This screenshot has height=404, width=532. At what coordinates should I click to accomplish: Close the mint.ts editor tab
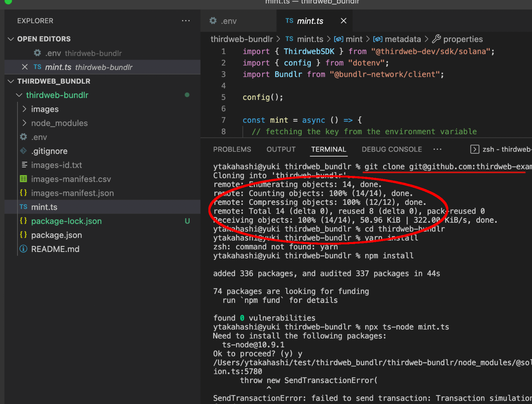(x=344, y=21)
